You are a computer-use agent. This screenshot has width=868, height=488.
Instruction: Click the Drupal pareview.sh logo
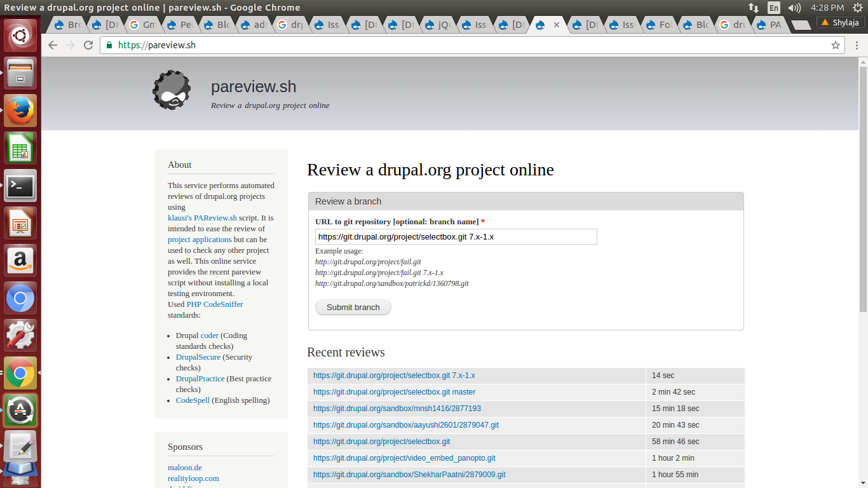pyautogui.click(x=172, y=90)
